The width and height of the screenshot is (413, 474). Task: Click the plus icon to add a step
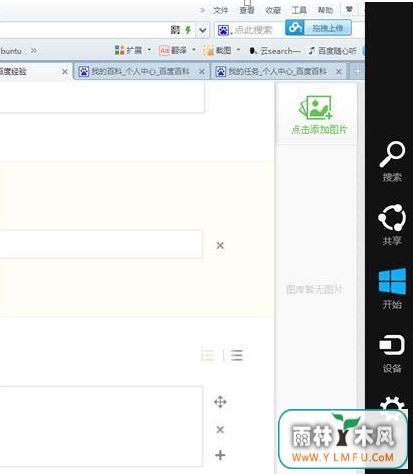coord(220,455)
